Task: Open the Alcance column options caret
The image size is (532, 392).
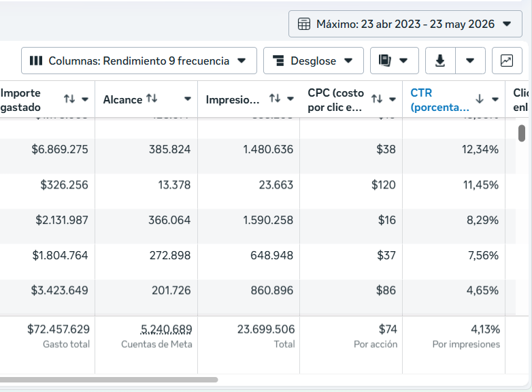Action: point(187,99)
